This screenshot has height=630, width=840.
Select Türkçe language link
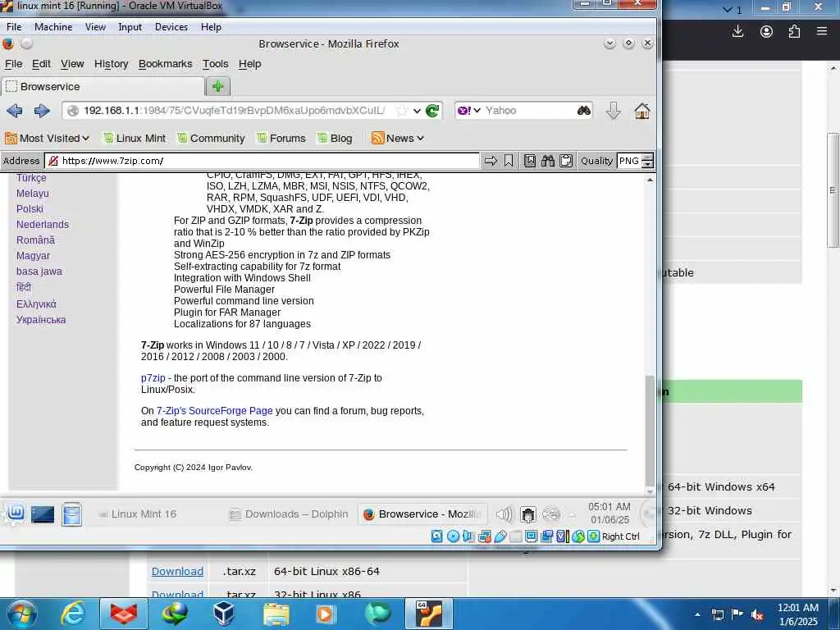pos(31,177)
